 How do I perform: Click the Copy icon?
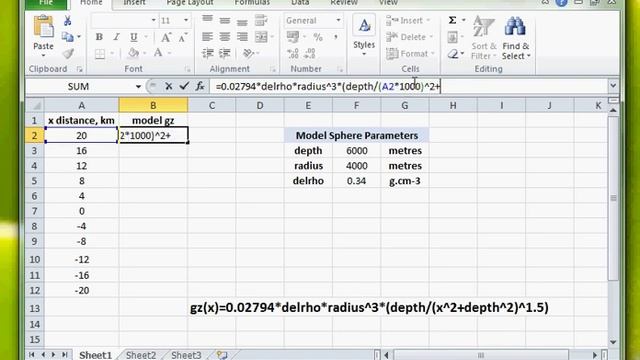68,37
